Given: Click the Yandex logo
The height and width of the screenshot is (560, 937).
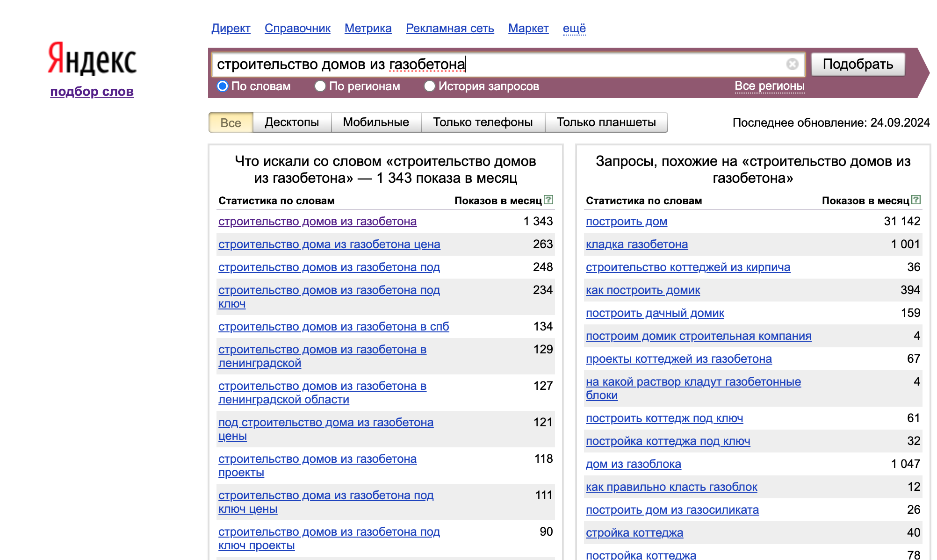Looking at the screenshot, I should [x=92, y=59].
